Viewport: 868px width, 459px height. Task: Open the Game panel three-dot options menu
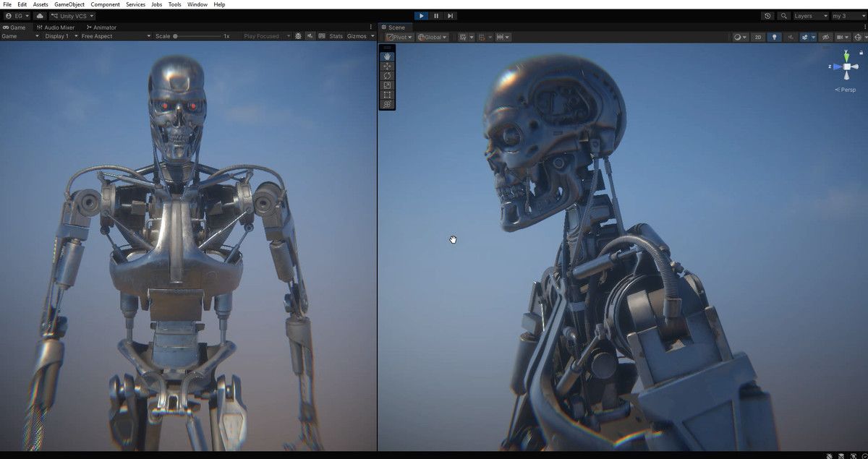click(371, 27)
